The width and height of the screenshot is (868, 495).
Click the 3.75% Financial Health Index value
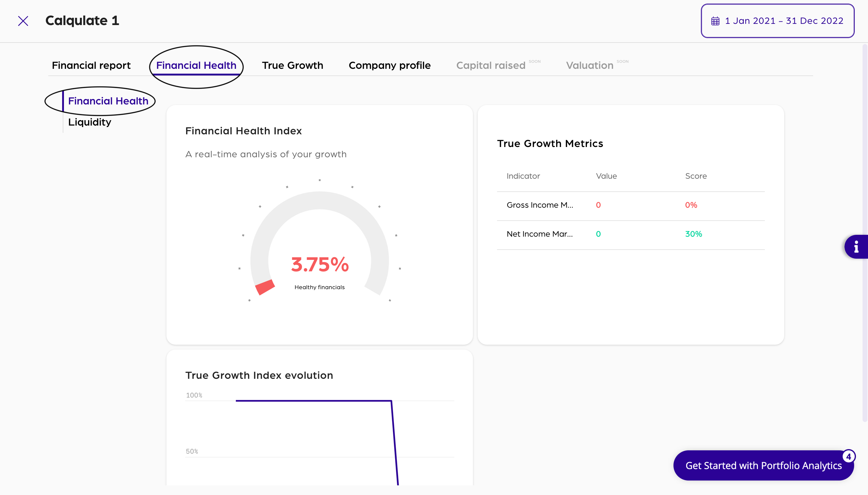coord(320,264)
